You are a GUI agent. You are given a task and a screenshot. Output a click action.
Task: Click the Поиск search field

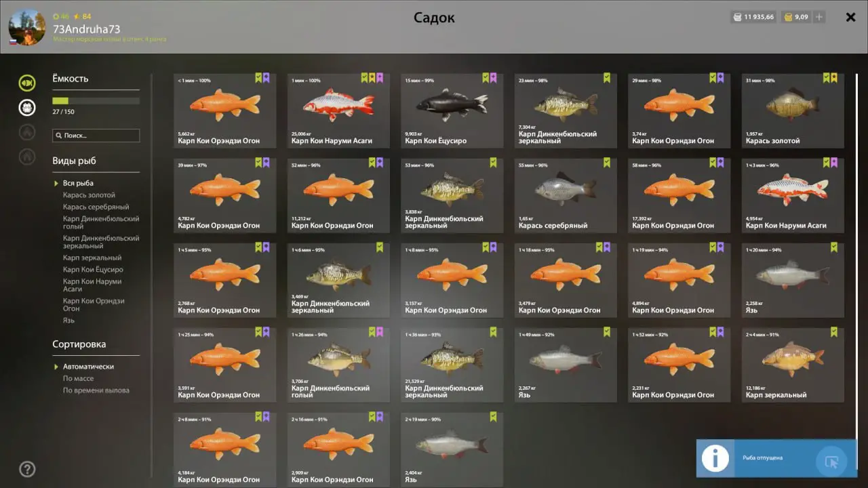96,136
